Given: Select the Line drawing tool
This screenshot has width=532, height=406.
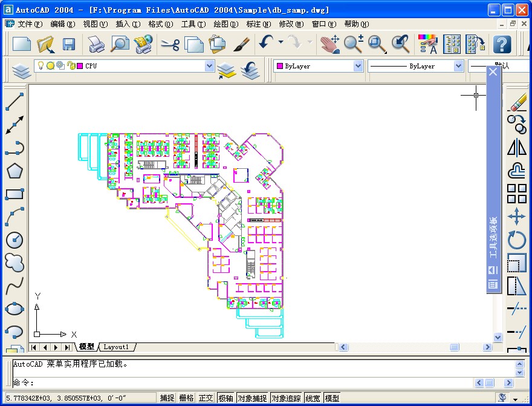Looking at the screenshot, I should pyautogui.click(x=15, y=101).
